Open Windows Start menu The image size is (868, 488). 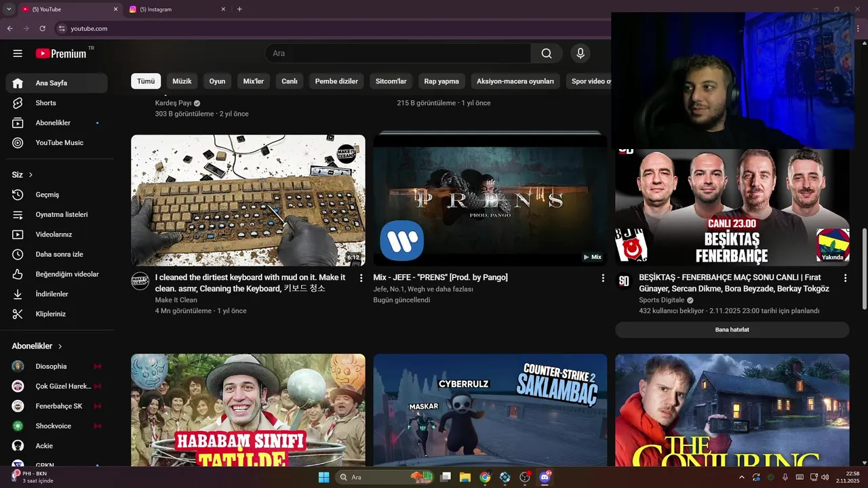coord(323,477)
